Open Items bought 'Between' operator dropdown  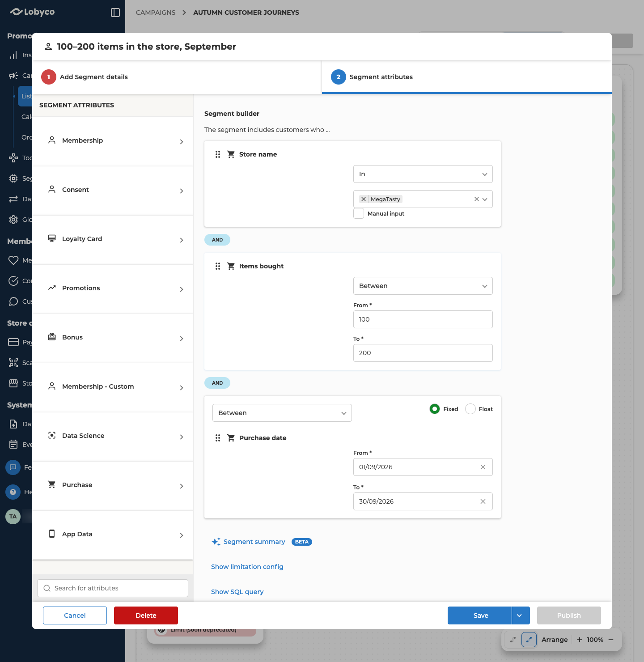[423, 286]
